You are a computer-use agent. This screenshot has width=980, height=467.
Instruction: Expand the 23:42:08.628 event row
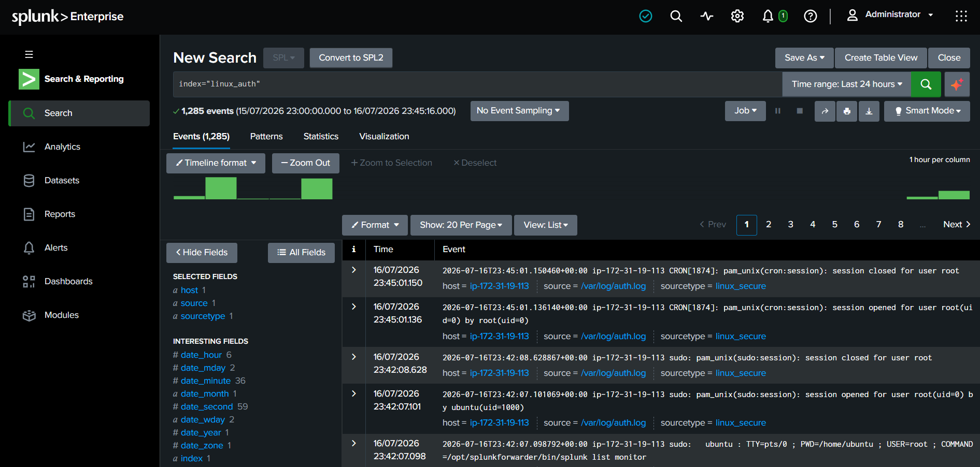[354, 357]
